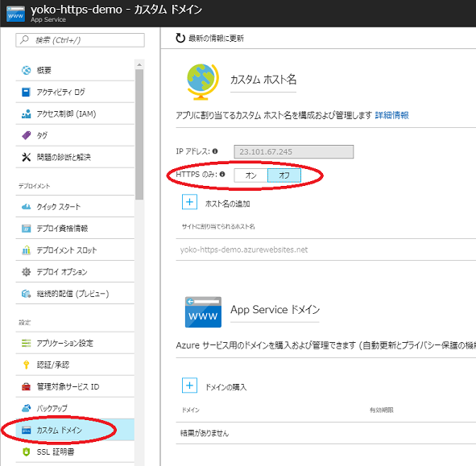
Task: Click the ドメイン column header
Action: (x=191, y=410)
